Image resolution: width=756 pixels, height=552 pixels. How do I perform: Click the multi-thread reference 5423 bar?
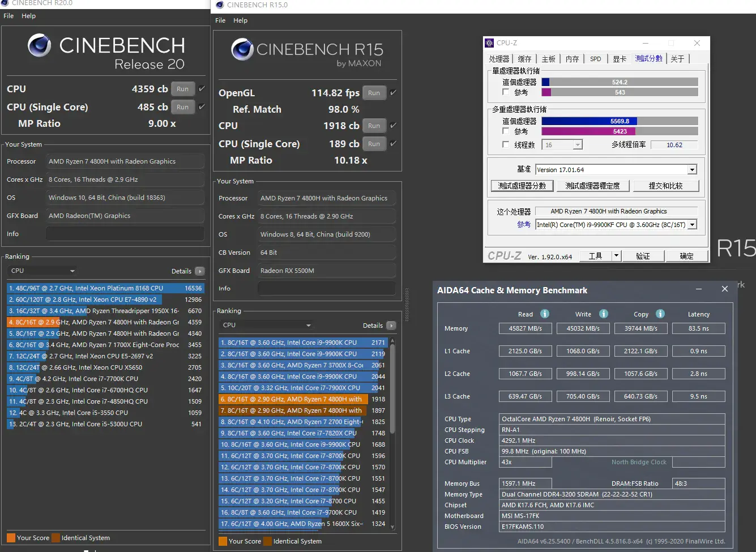point(620,131)
